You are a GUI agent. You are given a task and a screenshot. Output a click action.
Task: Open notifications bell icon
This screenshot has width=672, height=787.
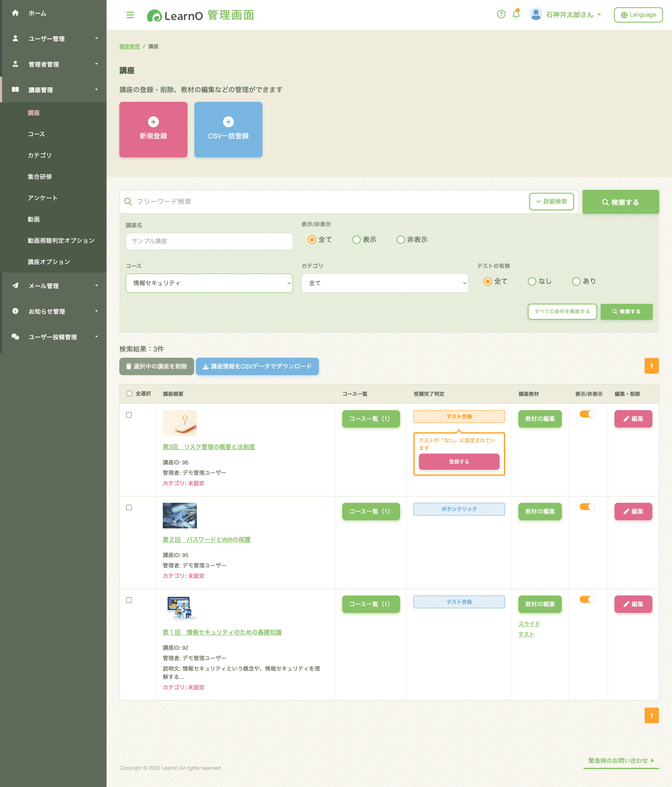pos(516,14)
